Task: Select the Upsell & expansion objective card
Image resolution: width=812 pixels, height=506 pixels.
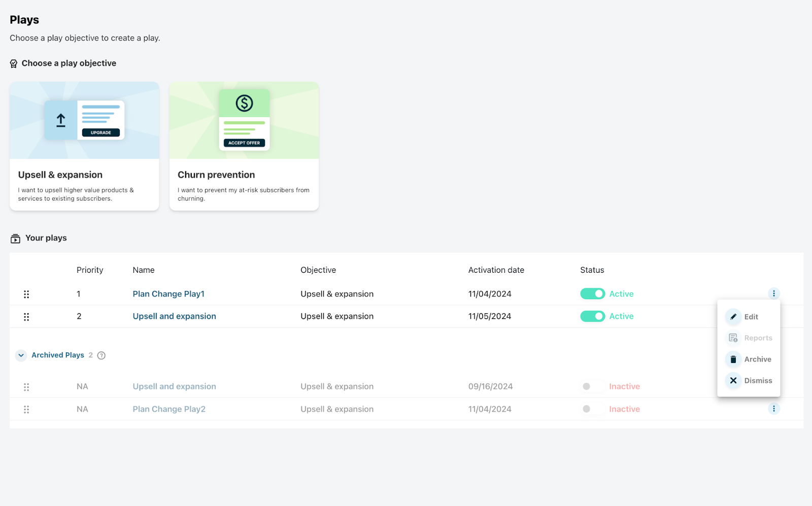Action: click(x=84, y=146)
